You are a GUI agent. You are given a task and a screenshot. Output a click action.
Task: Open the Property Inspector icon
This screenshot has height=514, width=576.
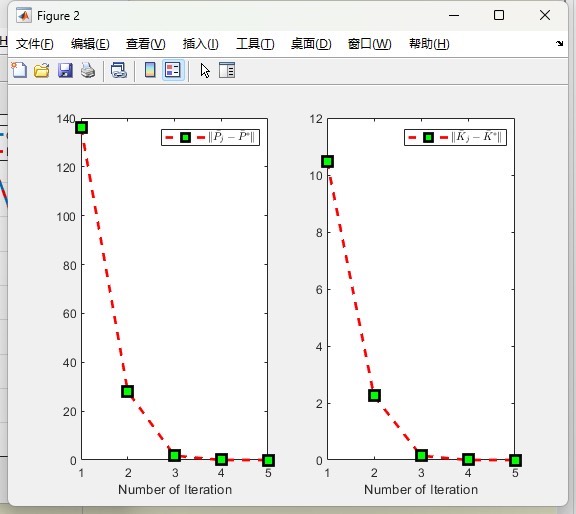pos(227,70)
